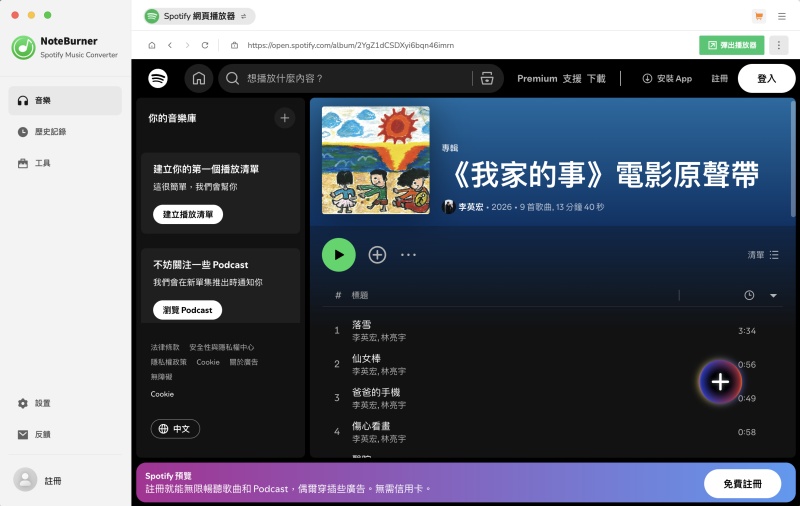Navigate back in embedded browser
This screenshot has width=800, height=506.
170,45
